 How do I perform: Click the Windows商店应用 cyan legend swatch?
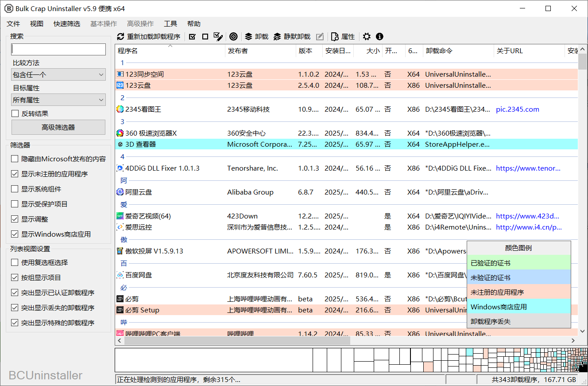[x=519, y=307]
